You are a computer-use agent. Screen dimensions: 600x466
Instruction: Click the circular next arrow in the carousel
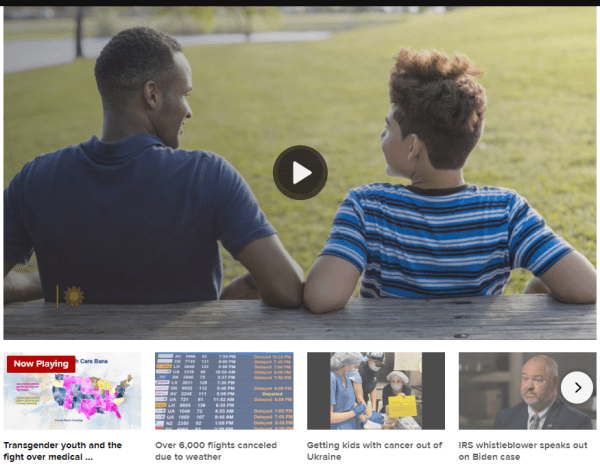click(577, 387)
